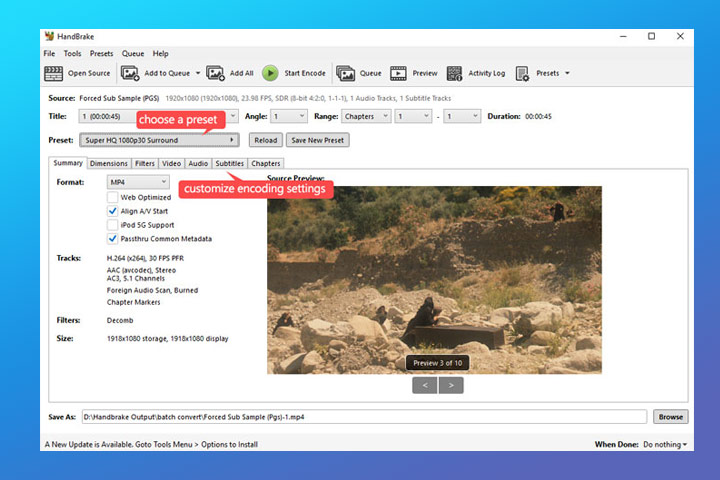Click the source preview image
Image resolution: width=720 pixels, height=480 pixels.
[434, 280]
